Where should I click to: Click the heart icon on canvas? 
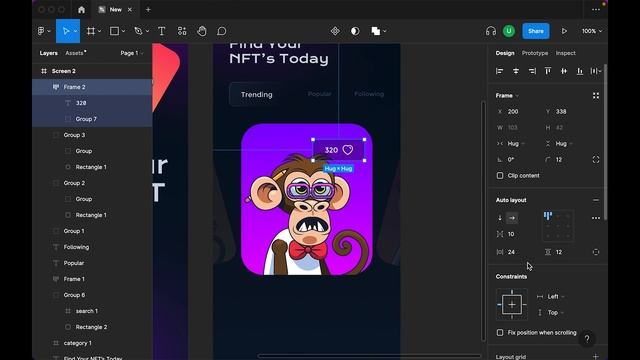348,150
